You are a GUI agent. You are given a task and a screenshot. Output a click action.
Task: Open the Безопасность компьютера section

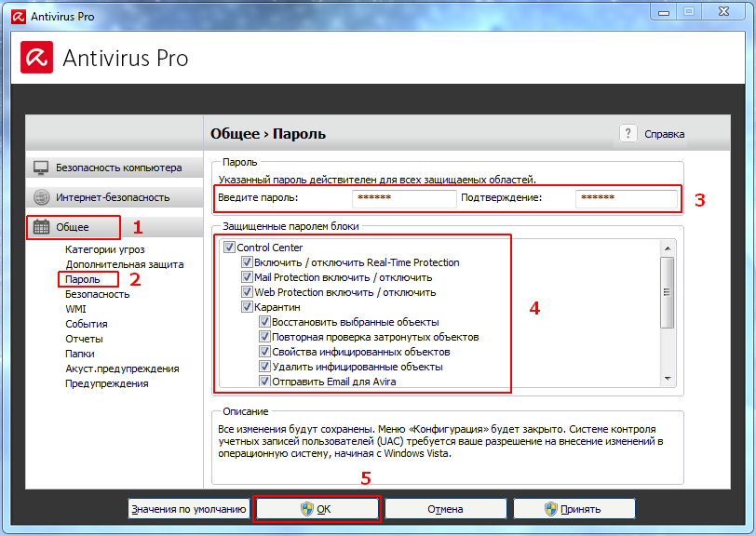click(115, 167)
